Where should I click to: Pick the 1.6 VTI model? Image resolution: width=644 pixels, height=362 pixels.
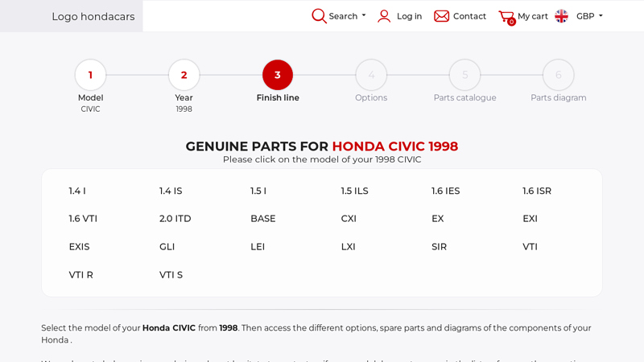click(x=83, y=219)
